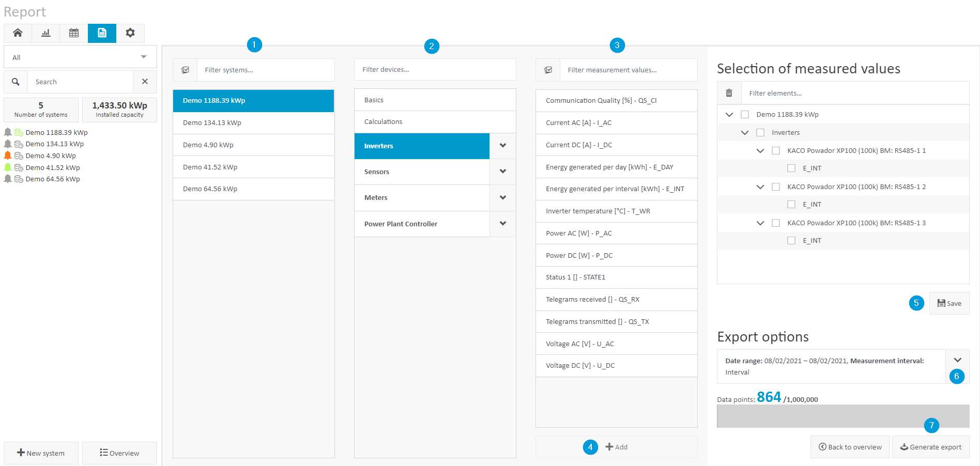Expand the Inverters device chevron
This screenshot has width=980, height=466.
tap(502, 146)
